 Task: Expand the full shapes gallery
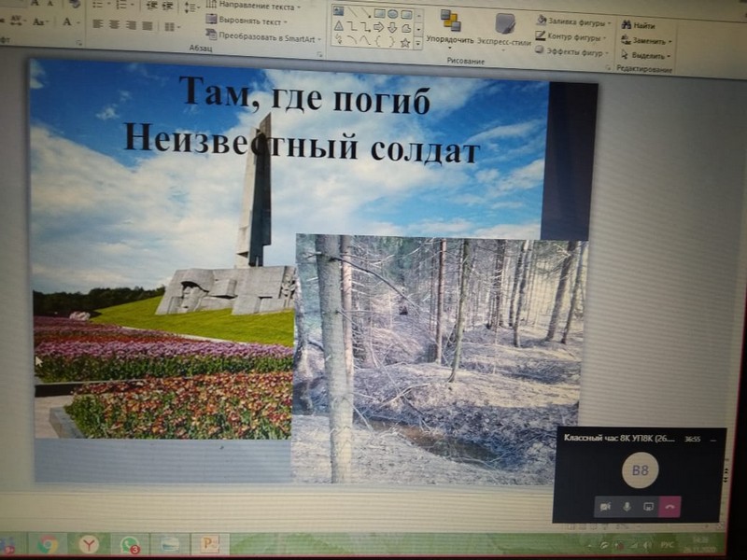(418, 44)
